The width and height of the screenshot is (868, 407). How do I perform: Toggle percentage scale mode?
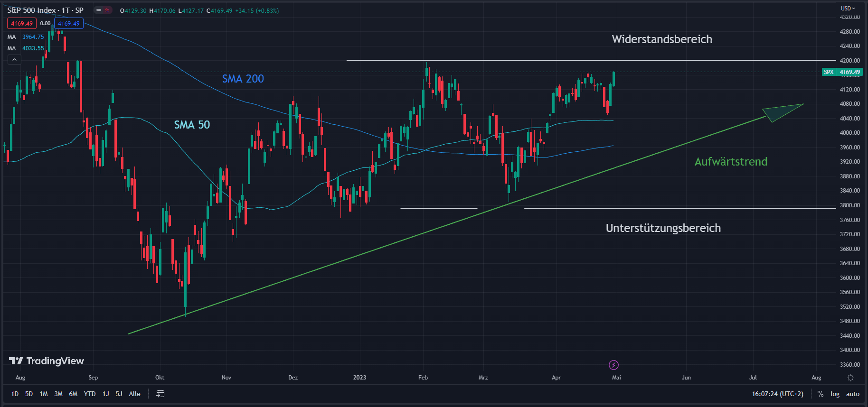[821, 394]
